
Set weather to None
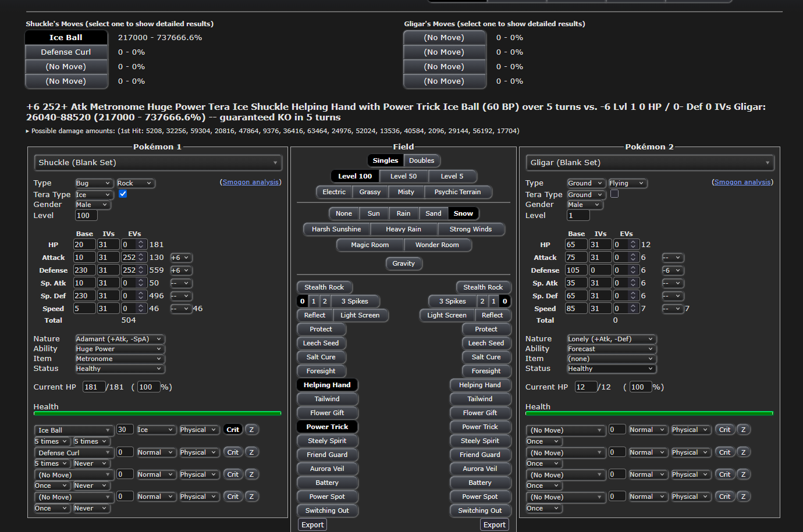(x=344, y=213)
